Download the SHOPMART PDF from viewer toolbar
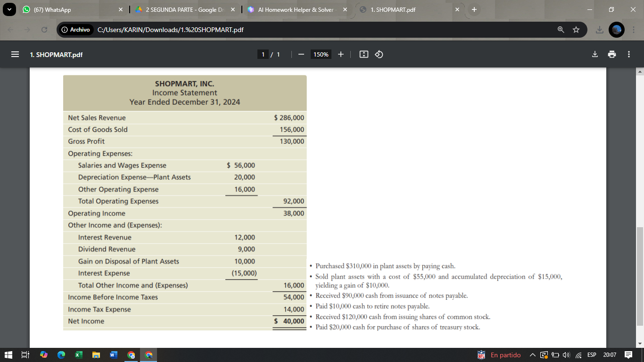The height and width of the screenshot is (362, 644). 595,54
